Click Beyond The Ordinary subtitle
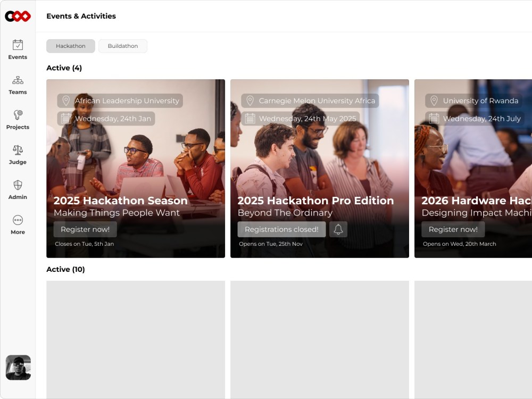This screenshot has height=399, width=532. pyautogui.click(x=285, y=213)
